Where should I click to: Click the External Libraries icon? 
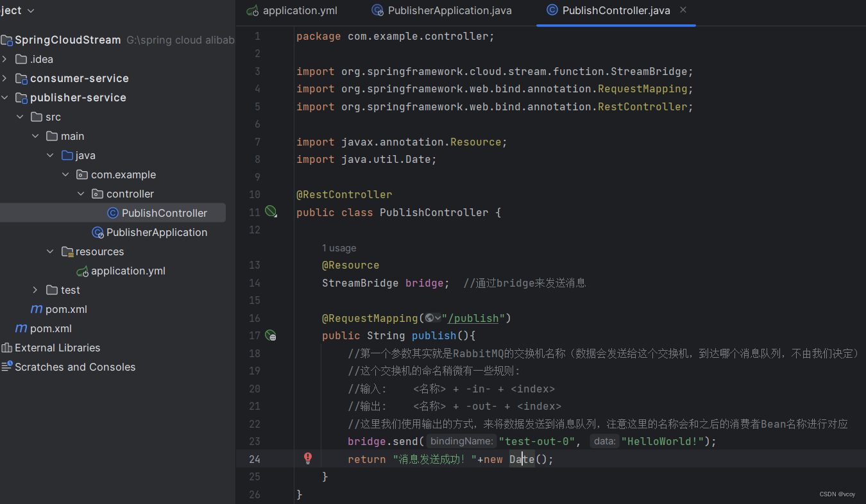point(7,348)
